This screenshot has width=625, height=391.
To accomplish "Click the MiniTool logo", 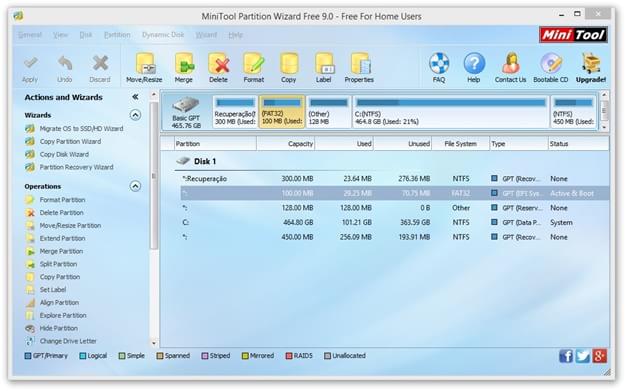I will 573,35.
